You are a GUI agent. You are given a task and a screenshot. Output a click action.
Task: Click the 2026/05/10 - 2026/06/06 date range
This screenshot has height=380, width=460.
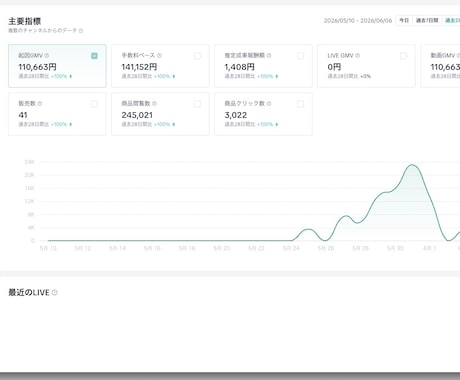(x=358, y=21)
